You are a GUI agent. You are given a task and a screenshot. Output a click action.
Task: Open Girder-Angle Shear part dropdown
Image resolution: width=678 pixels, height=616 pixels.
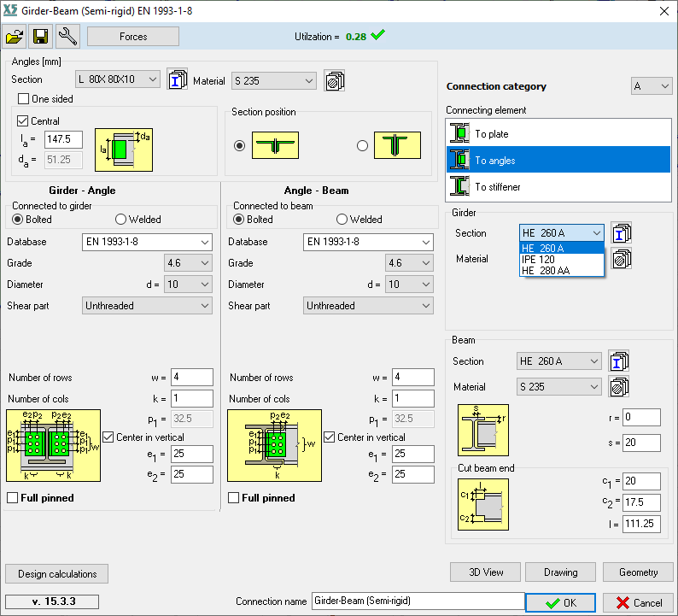coord(147,305)
